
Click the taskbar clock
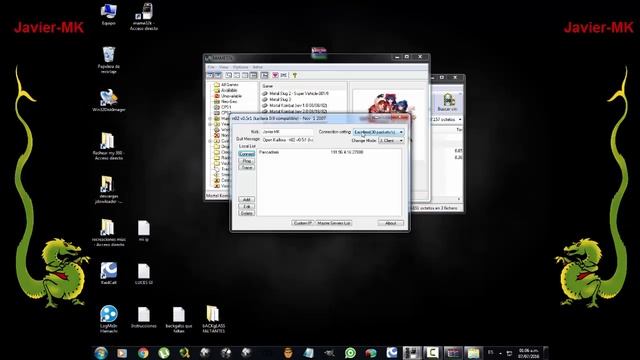tap(529, 353)
